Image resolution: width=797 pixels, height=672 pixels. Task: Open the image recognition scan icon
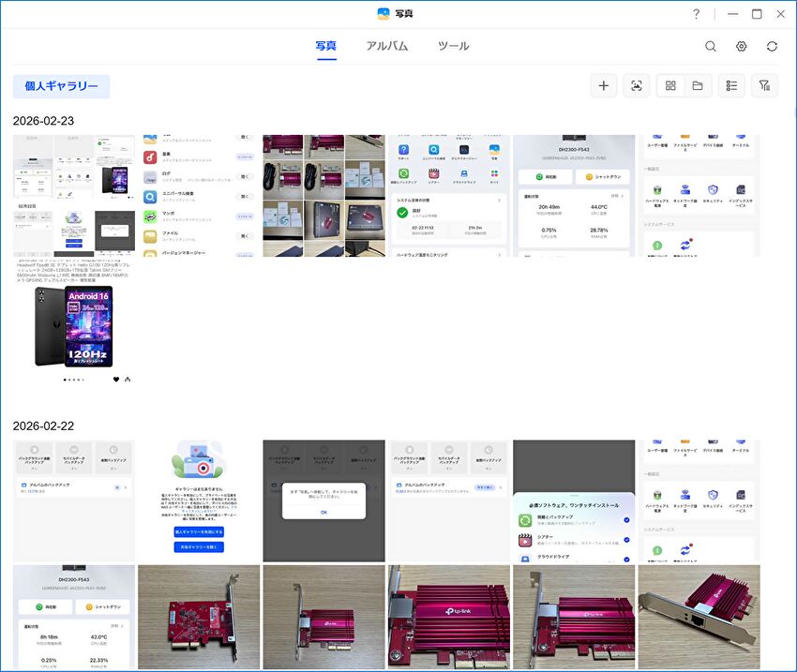(x=637, y=86)
